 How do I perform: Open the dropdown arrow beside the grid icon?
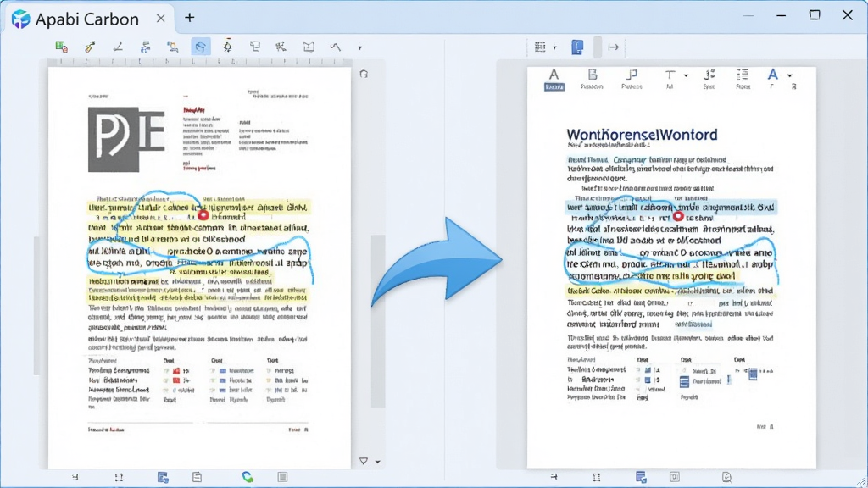(x=554, y=48)
